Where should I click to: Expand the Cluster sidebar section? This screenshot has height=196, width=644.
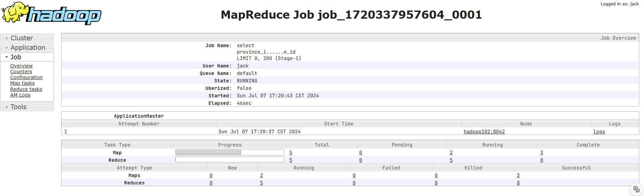coord(27,38)
